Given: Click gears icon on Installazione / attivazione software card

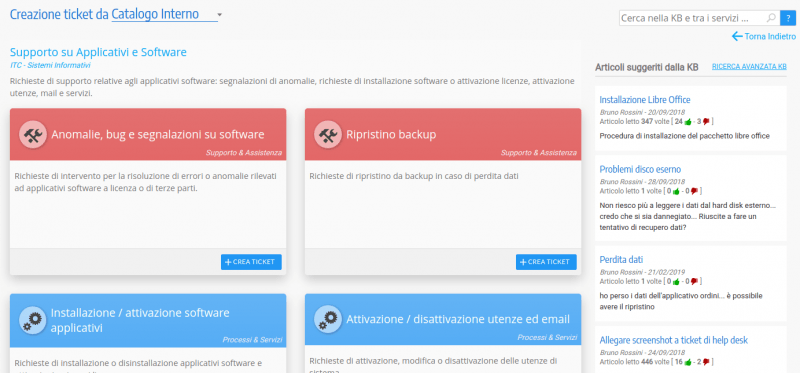Looking at the screenshot, I should tap(33, 320).
